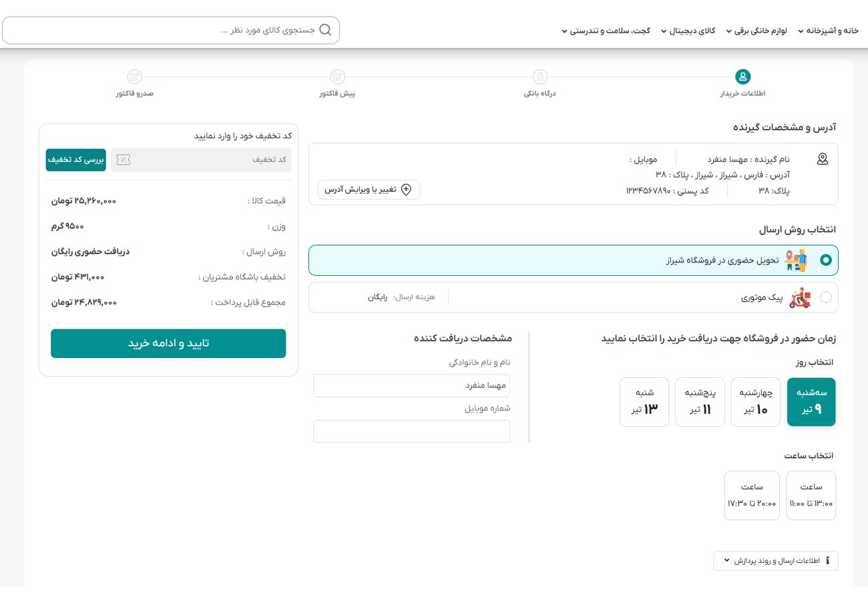Click the مشخصات دریافت کننده heading
Screen dimensions: 868x601
[x=463, y=339]
